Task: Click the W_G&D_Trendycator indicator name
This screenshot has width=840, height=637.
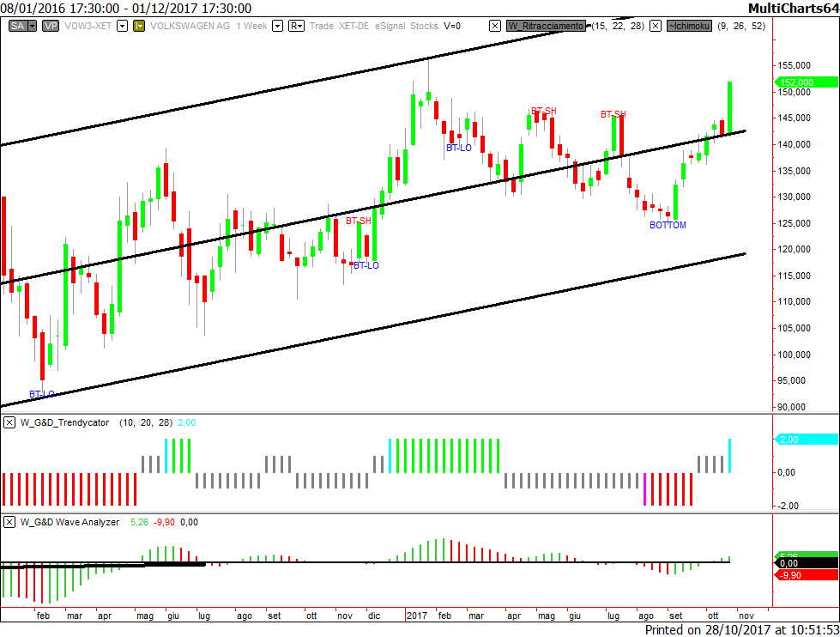Action: pyautogui.click(x=65, y=422)
